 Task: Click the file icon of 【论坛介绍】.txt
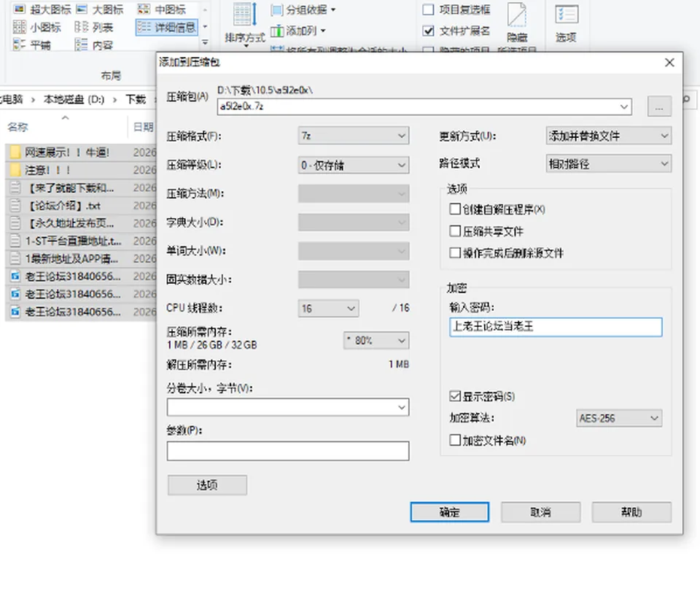pos(15,206)
